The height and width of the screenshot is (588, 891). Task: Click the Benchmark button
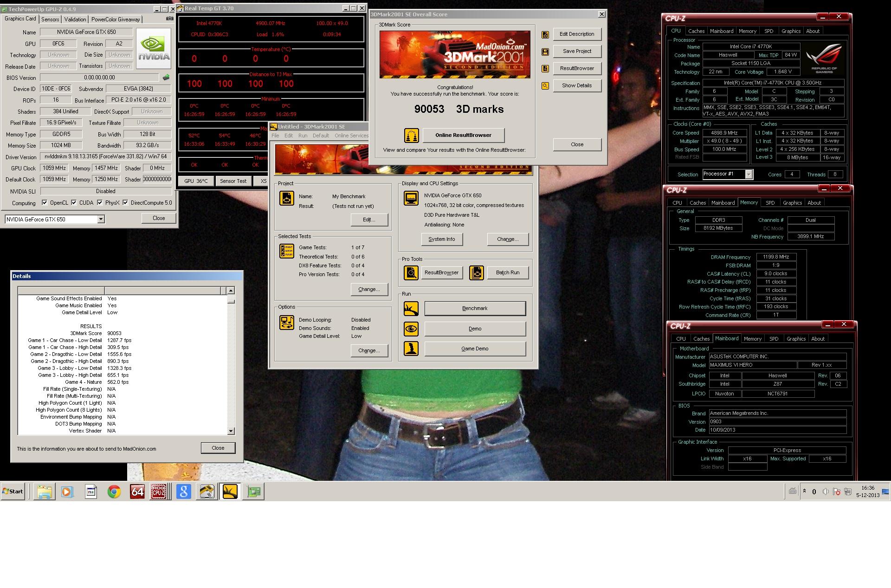[x=475, y=309]
